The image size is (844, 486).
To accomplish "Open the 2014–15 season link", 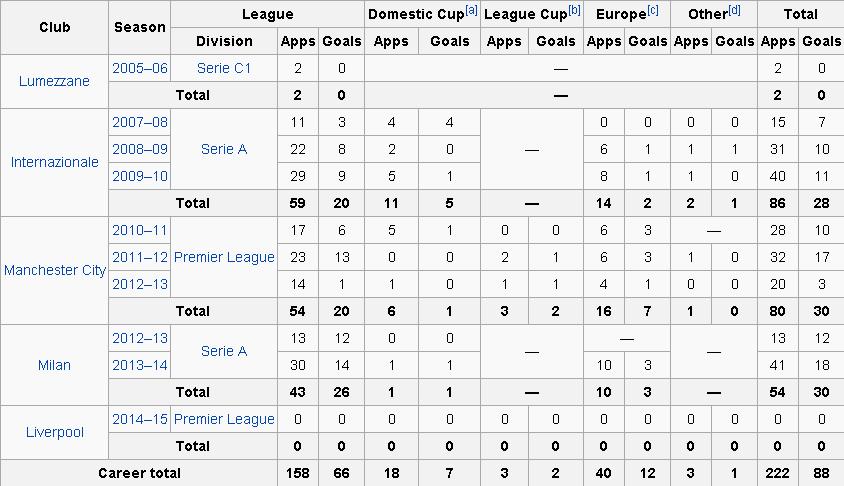I will (x=140, y=419).
